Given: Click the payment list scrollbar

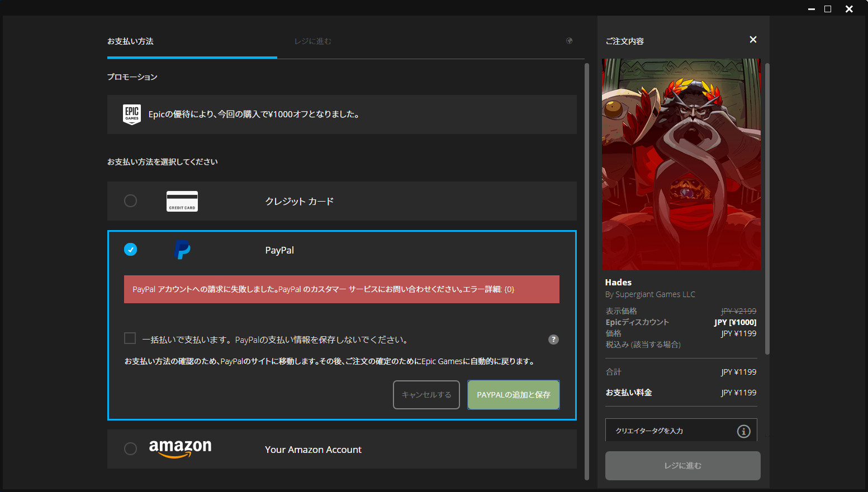Looking at the screenshot, I should pos(586,271).
